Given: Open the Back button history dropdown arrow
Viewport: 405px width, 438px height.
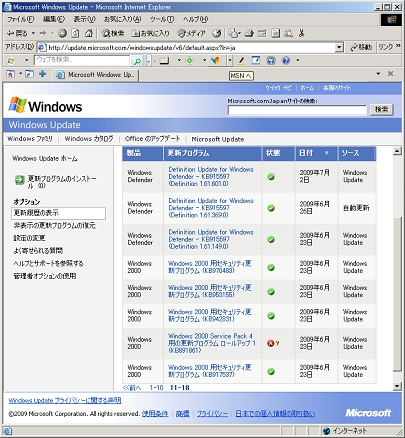Looking at the screenshot, I should (33, 33).
